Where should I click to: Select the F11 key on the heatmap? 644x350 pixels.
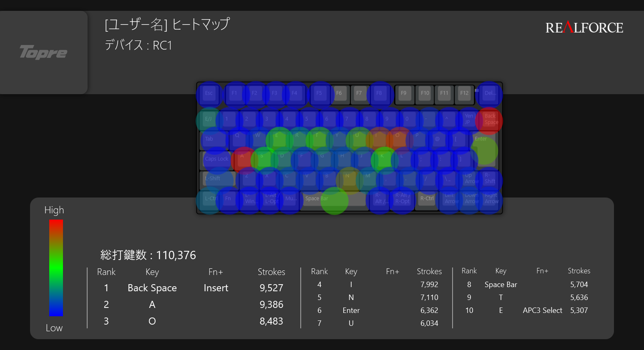tap(445, 94)
